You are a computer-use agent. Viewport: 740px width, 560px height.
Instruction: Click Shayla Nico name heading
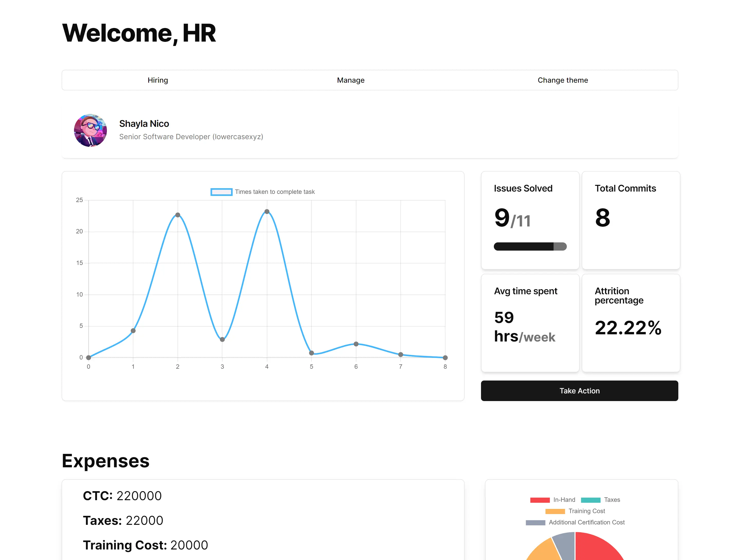coord(144,124)
